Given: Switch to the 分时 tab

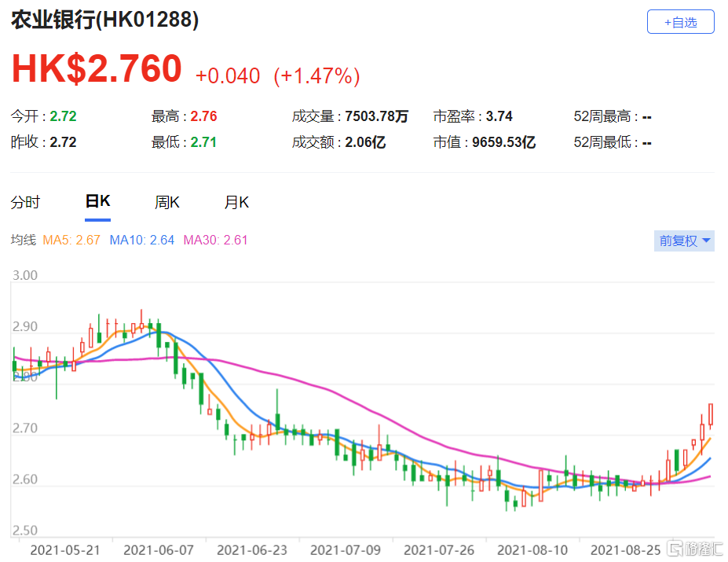Looking at the screenshot, I should 26,202.
